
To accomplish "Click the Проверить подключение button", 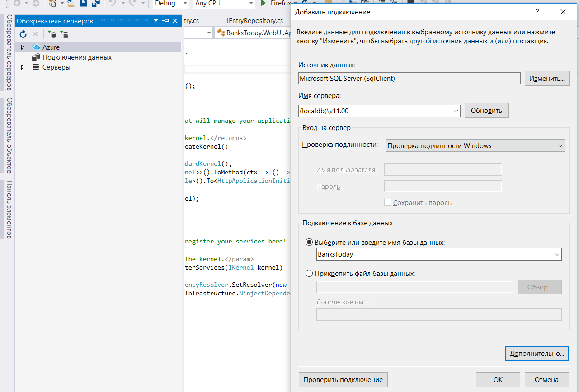I will point(343,380).
